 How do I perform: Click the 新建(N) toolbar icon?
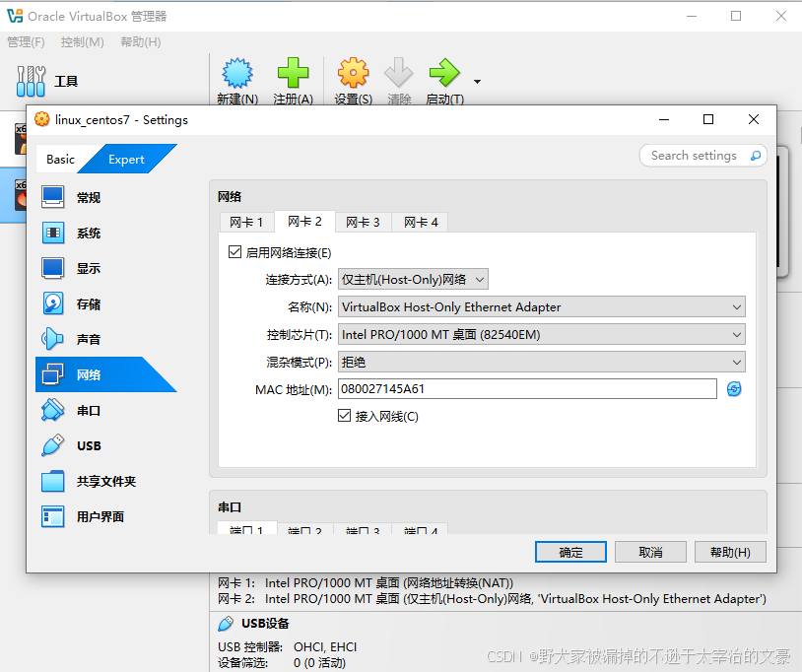[x=236, y=79]
